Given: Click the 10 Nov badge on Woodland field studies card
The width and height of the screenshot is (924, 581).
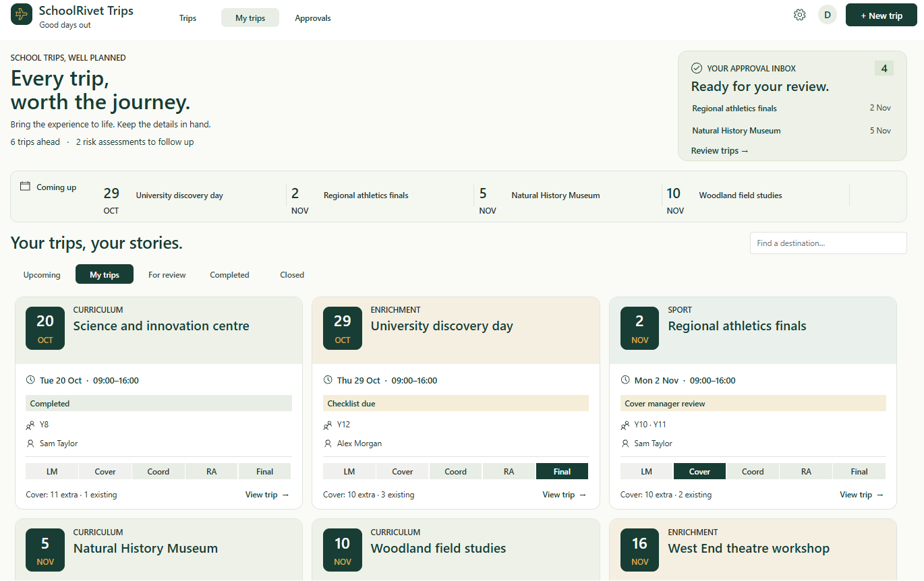Looking at the screenshot, I should (343, 551).
